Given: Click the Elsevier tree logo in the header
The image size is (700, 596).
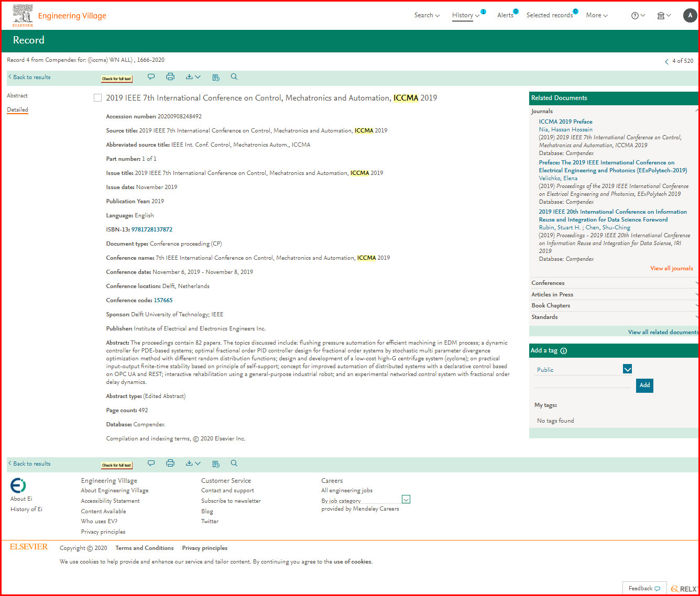Looking at the screenshot, I should coord(23,15).
